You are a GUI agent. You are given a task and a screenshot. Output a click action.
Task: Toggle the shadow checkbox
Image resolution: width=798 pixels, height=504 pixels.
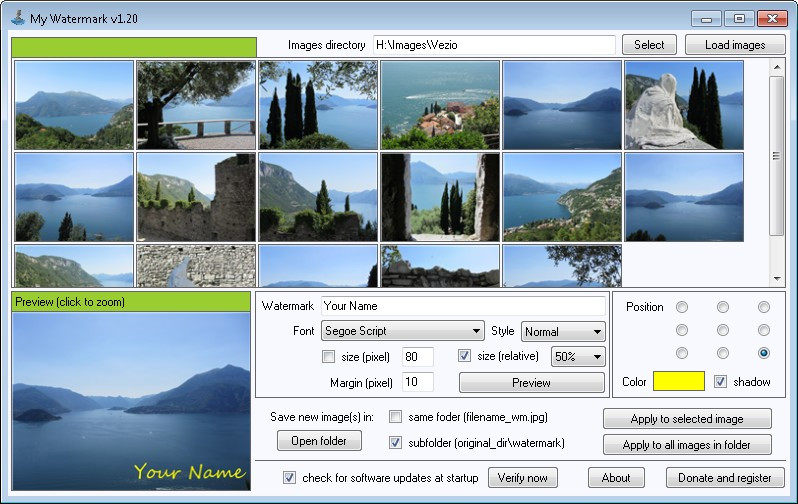tap(720, 381)
